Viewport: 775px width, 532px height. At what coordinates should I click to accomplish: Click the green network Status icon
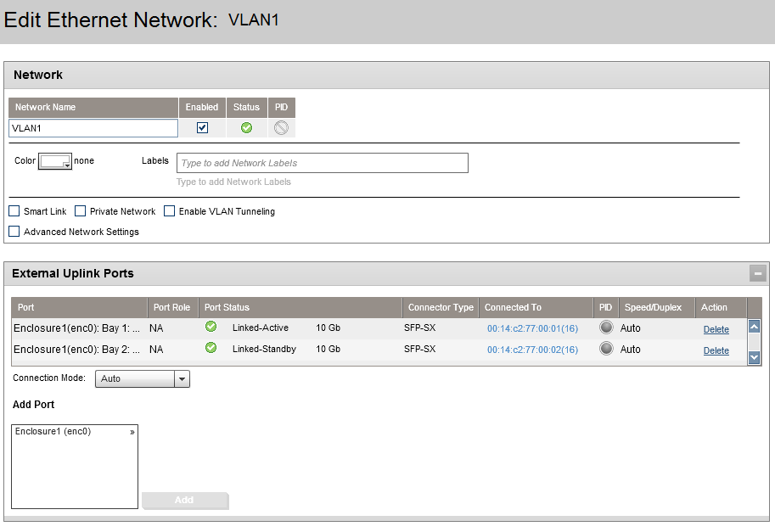click(246, 128)
